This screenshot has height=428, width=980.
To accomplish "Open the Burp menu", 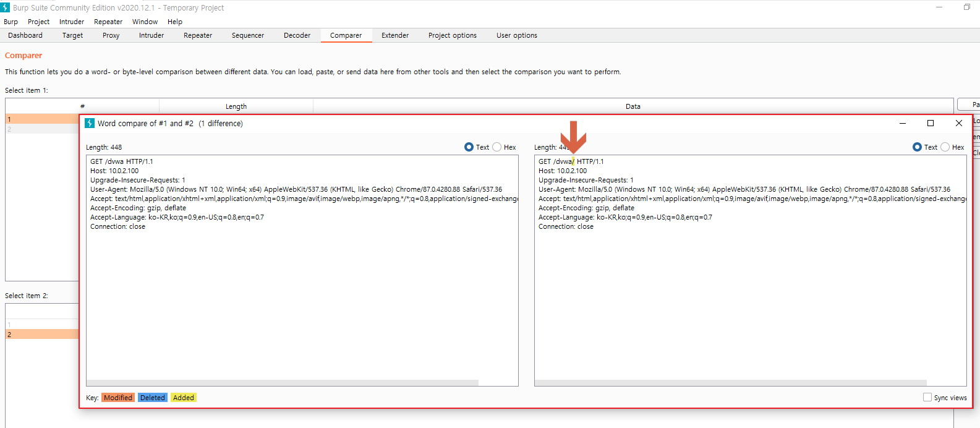I will 11,22.
